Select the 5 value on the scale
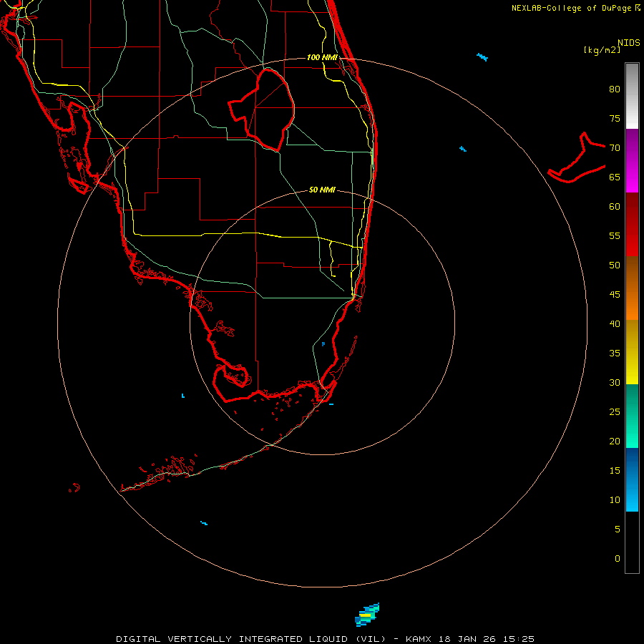 coord(618,530)
